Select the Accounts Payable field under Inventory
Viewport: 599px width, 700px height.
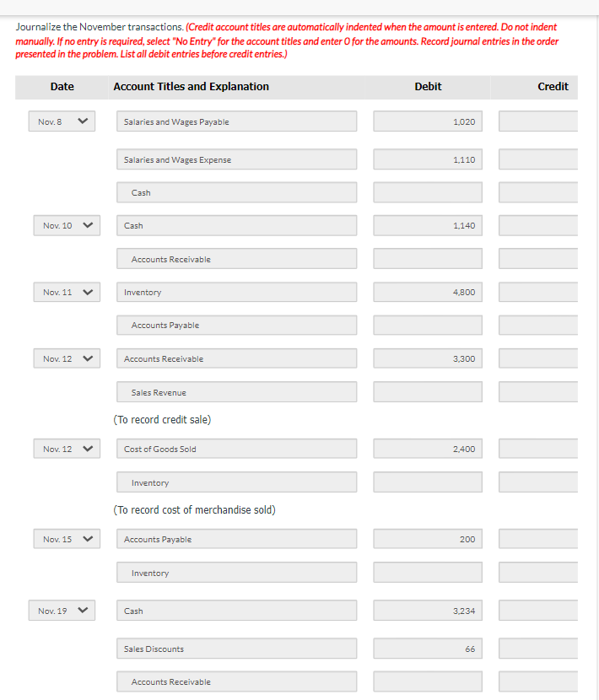point(236,325)
